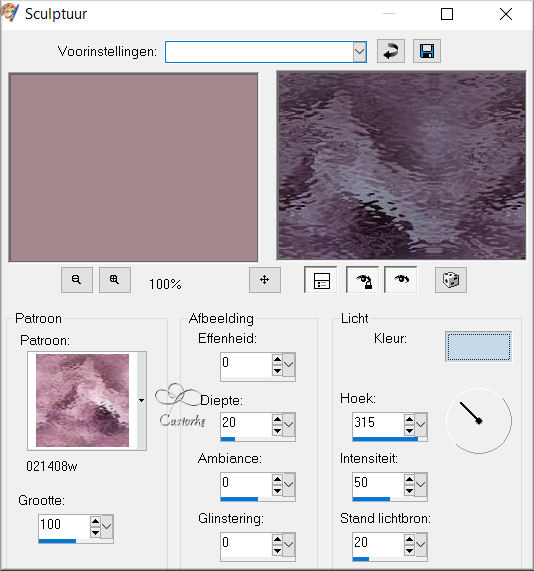Open the Voorinstellingen presets dropdown
Screen dimensions: 534x571
tap(360, 52)
